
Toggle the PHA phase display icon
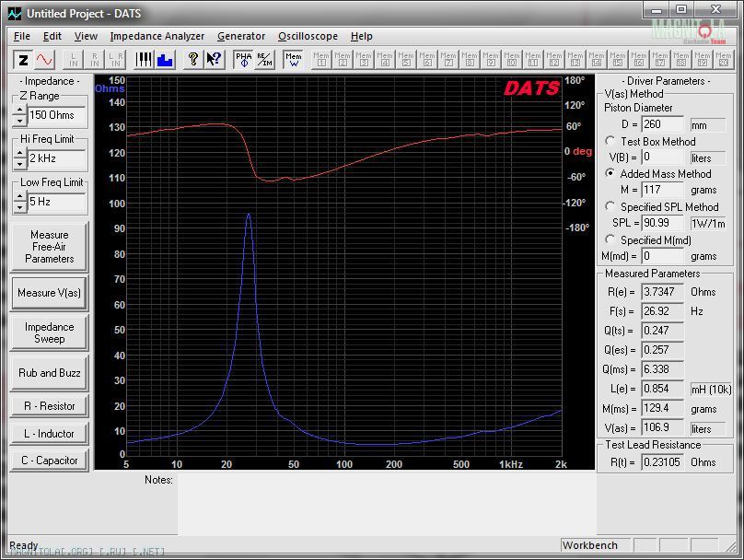(244, 60)
